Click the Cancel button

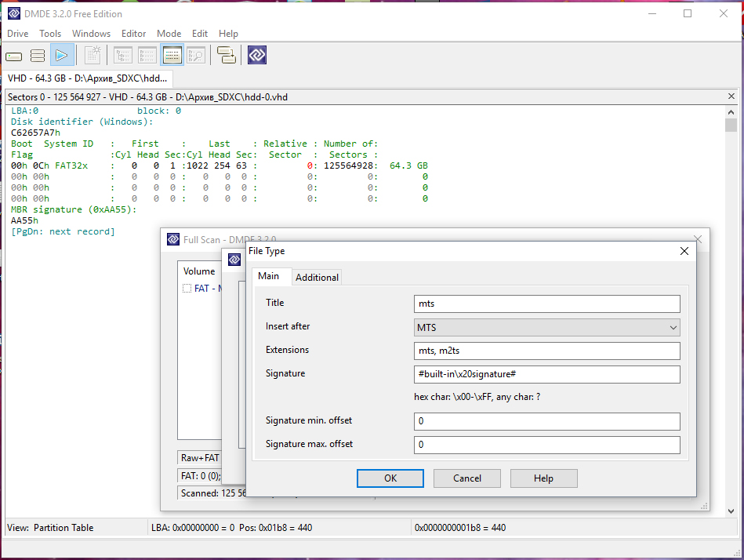click(x=467, y=478)
